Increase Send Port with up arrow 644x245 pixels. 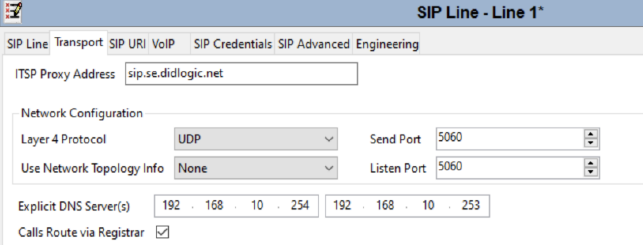pyautogui.click(x=590, y=135)
